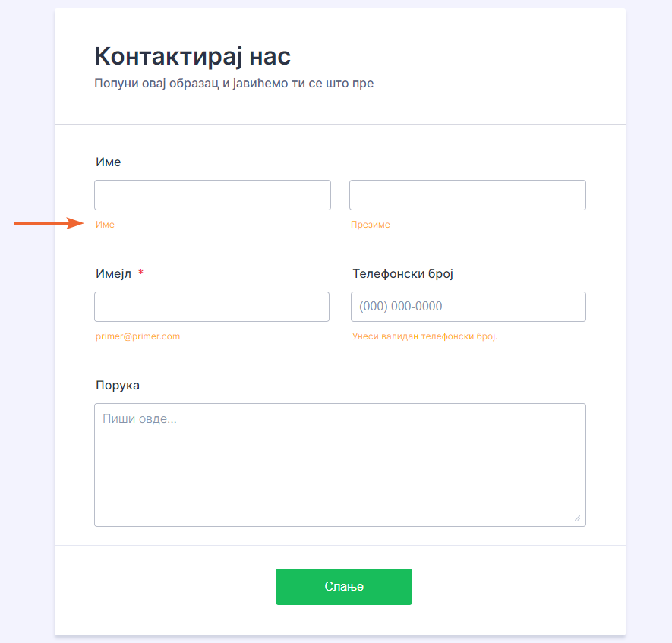This screenshot has height=643, width=672.
Task: Click the orange Име sublabel under first field
Action: [x=105, y=225]
